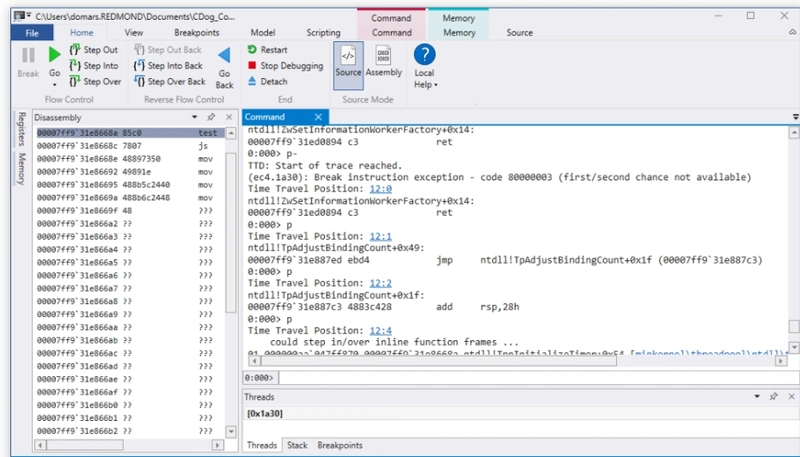
Task: Switch to the Stack bottom tab
Action: coord(297,445)
